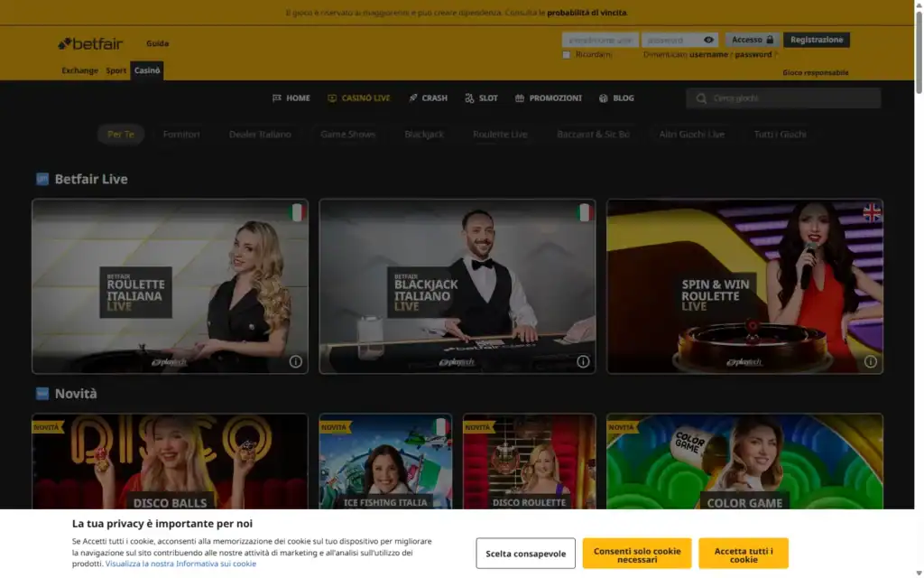Open the Slot menu item
Viewport: 924px width, 578px height.
point(482,98)
